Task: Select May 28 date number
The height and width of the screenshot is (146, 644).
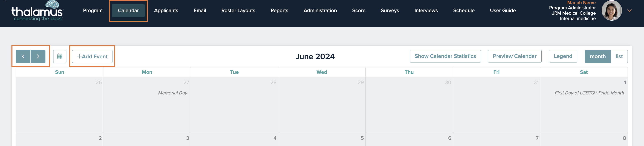Action: (273, 82)
